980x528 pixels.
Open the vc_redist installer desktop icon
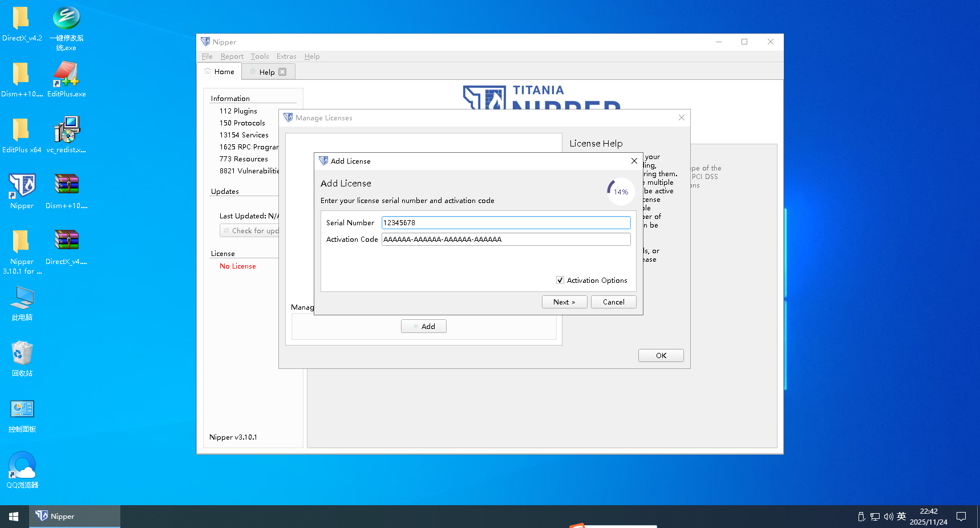pos(66,131)
